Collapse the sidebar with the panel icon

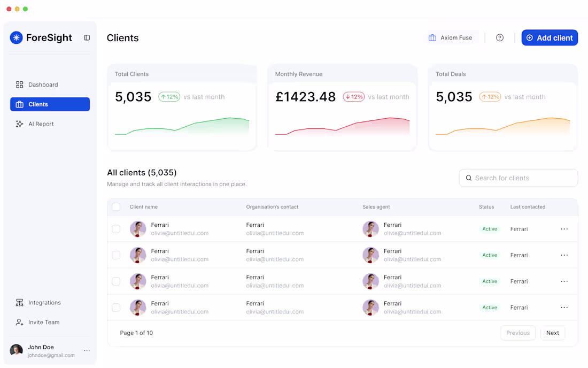click(x=87, y=37)
